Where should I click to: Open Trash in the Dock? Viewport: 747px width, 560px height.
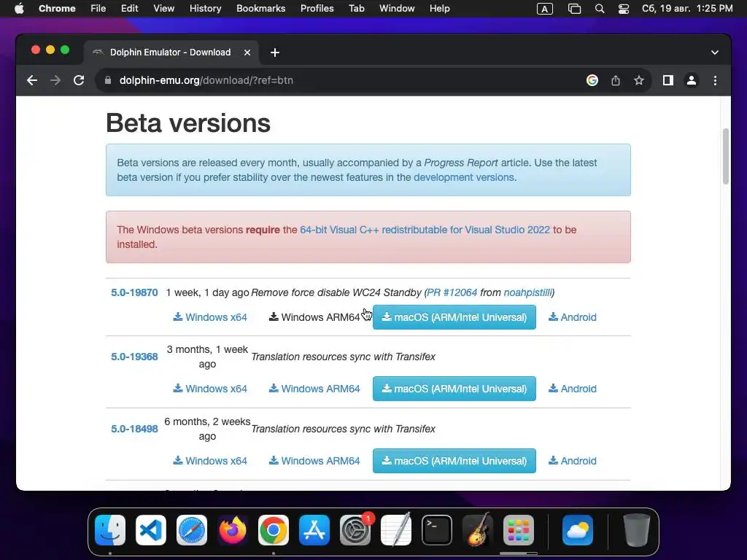coord(636,530)
